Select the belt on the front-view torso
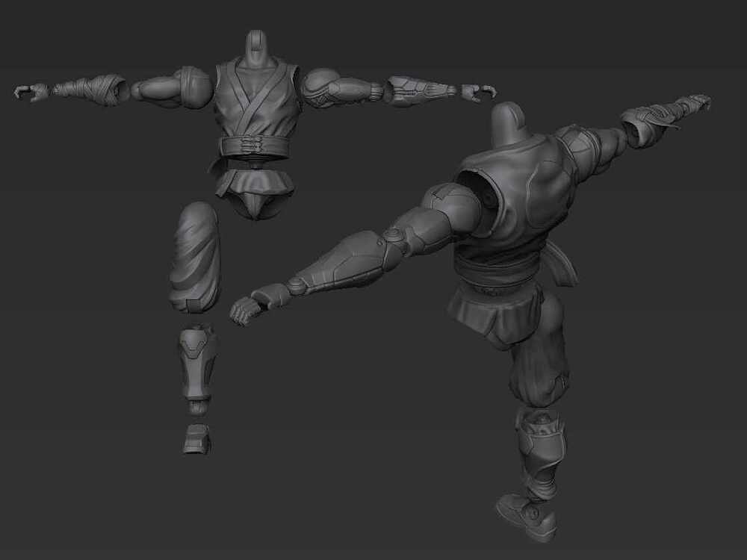Screen dimensions: 747x560 pyautogui.click(x=255, y=147)
